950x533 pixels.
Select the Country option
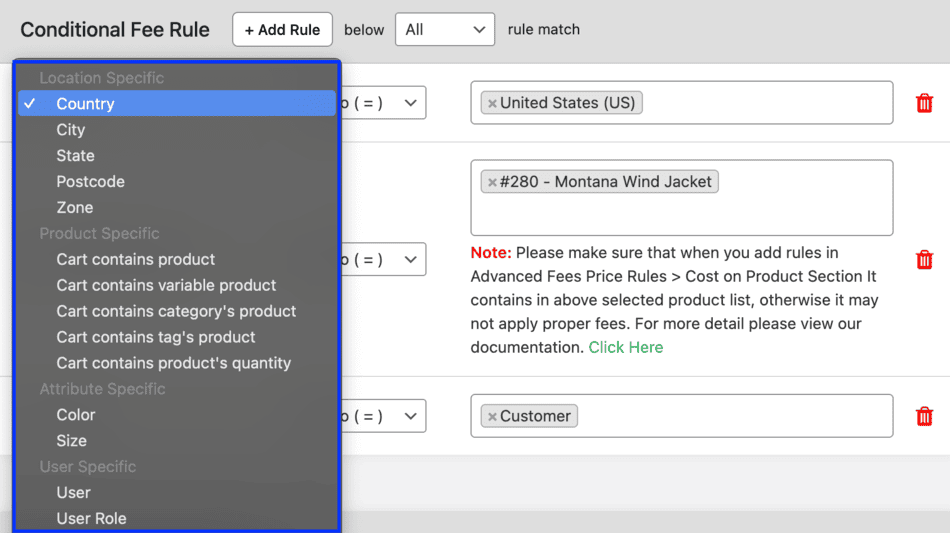[x=176, y=104]
